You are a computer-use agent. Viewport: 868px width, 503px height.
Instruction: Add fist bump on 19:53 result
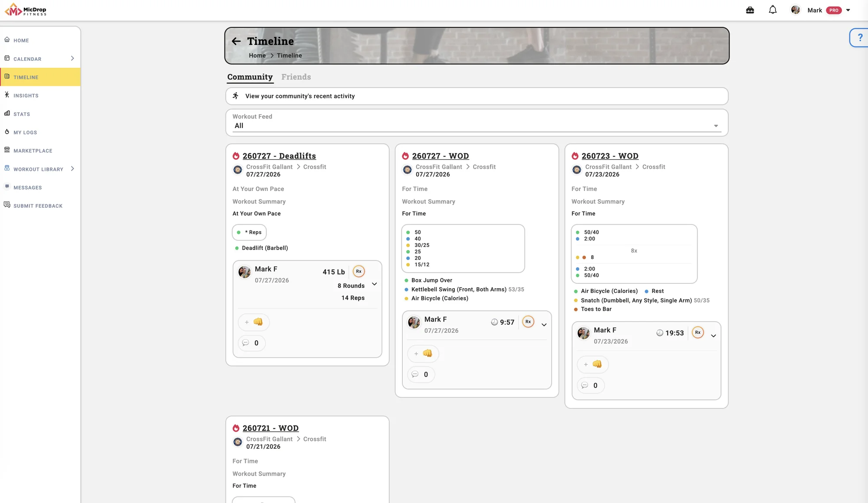coord(592,365)
